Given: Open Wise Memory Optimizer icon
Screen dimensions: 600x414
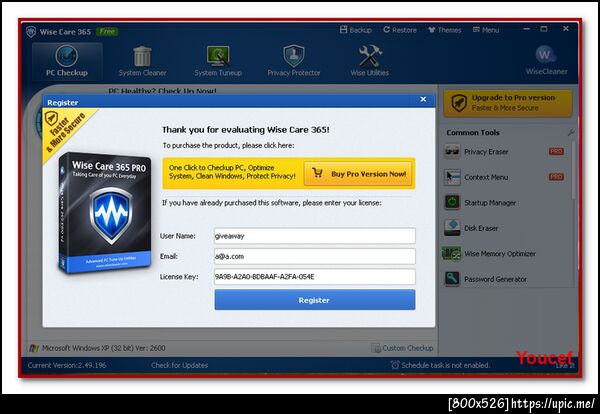Looking at the screenshot, I should (x=452, y=254).
